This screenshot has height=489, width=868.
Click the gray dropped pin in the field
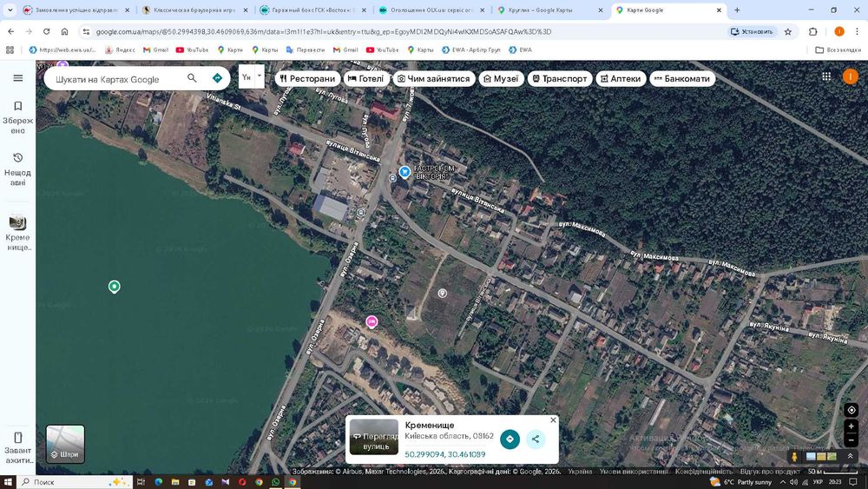443,293
